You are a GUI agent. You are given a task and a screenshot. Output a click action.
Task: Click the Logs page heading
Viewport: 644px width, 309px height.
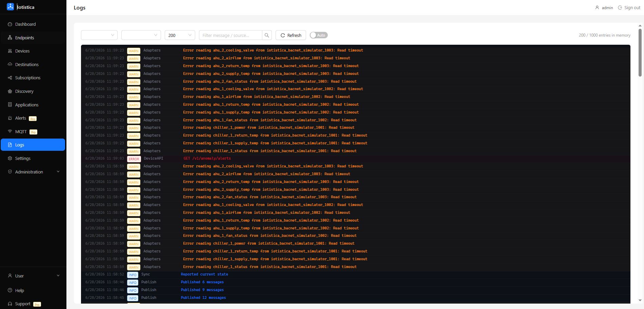80,7
